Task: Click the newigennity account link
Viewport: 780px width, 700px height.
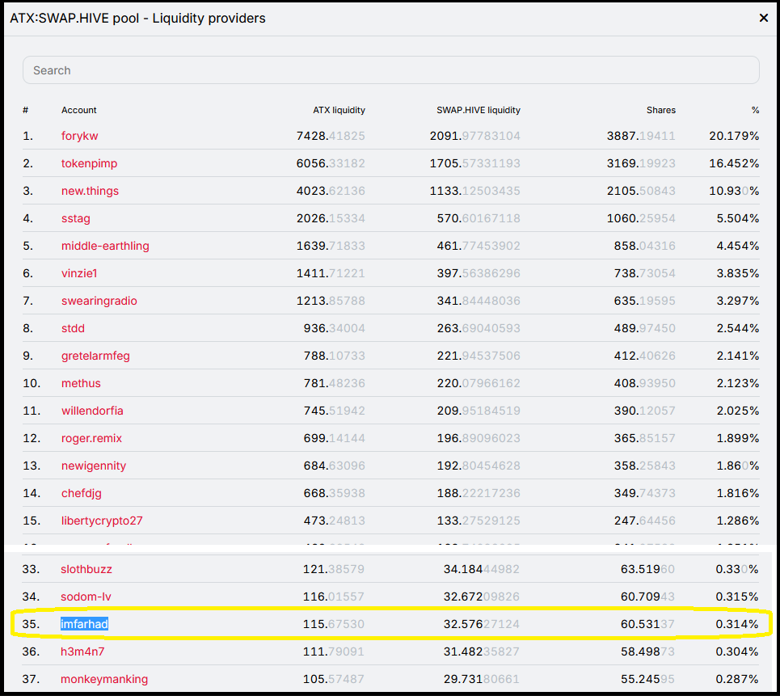Action: (94, 466)
